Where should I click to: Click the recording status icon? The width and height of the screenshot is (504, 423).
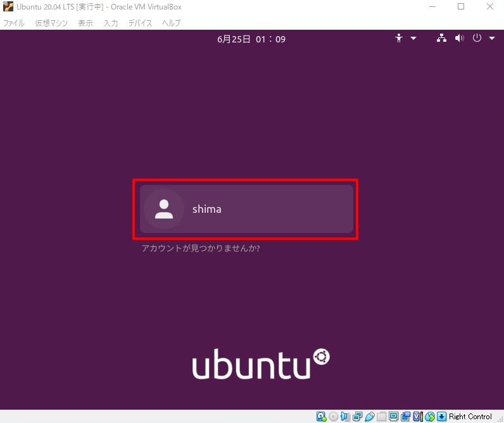point(405,417)
